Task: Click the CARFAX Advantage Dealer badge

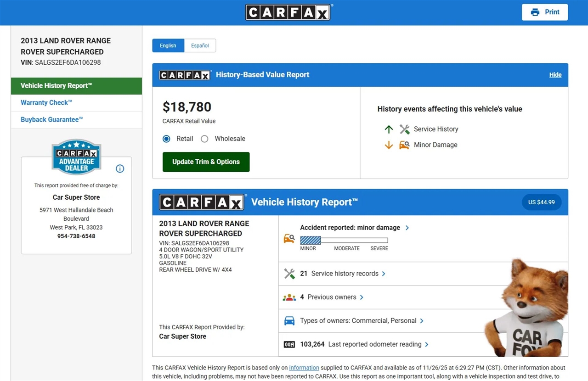Action: point(76,157)
